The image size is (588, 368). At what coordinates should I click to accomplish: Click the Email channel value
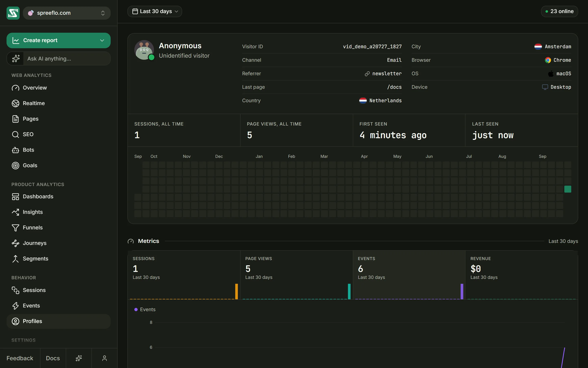(394, 60)
